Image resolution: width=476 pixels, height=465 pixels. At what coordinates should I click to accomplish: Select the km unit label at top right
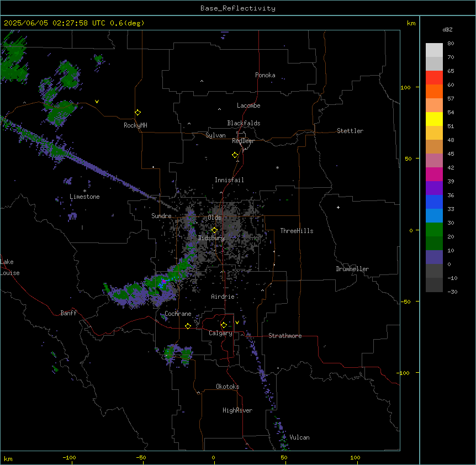pos(411,23)
